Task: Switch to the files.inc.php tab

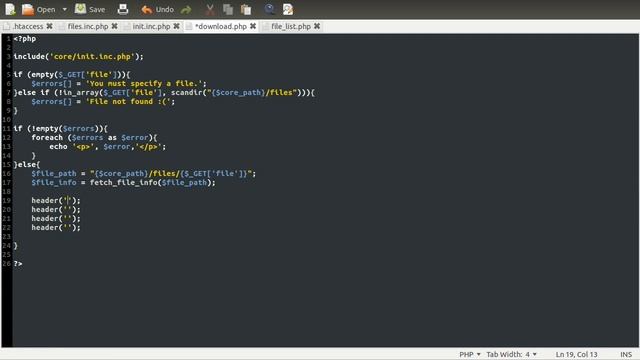Action: [88, 27]
